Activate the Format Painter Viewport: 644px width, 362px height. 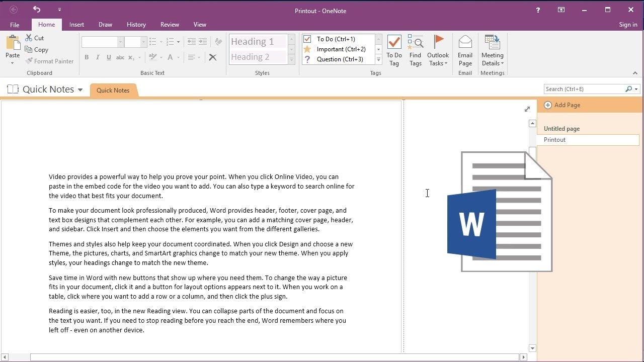pos(49,61)
